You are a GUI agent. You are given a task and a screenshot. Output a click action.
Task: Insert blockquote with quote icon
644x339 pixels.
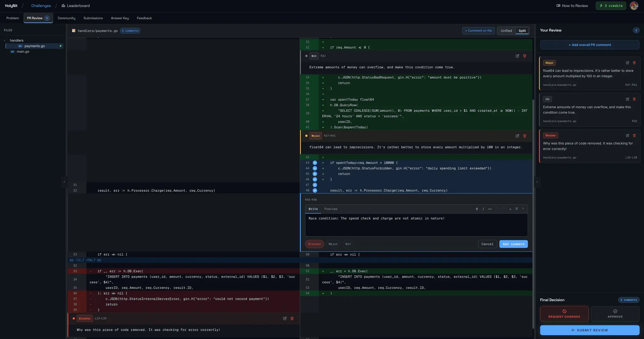click(523, 209)
